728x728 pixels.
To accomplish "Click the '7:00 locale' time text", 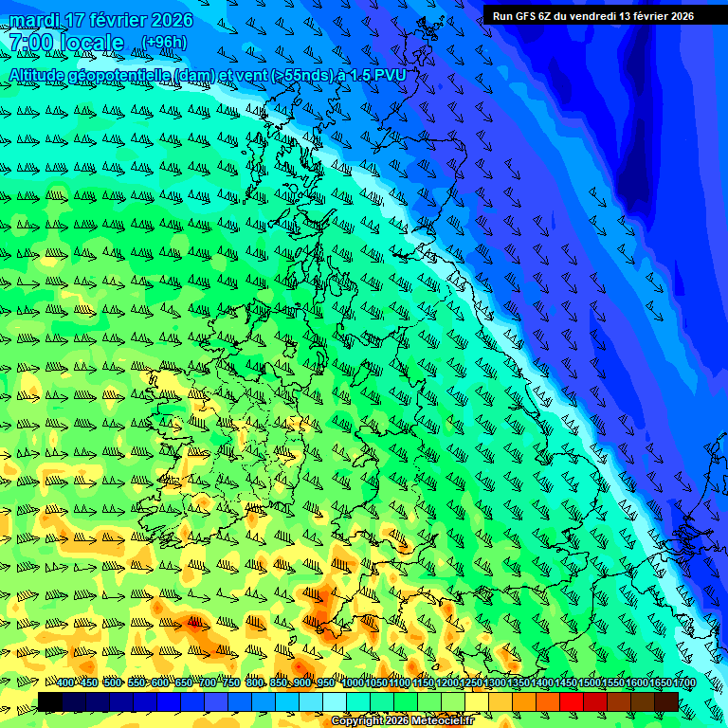I will (x=66, y=43).
